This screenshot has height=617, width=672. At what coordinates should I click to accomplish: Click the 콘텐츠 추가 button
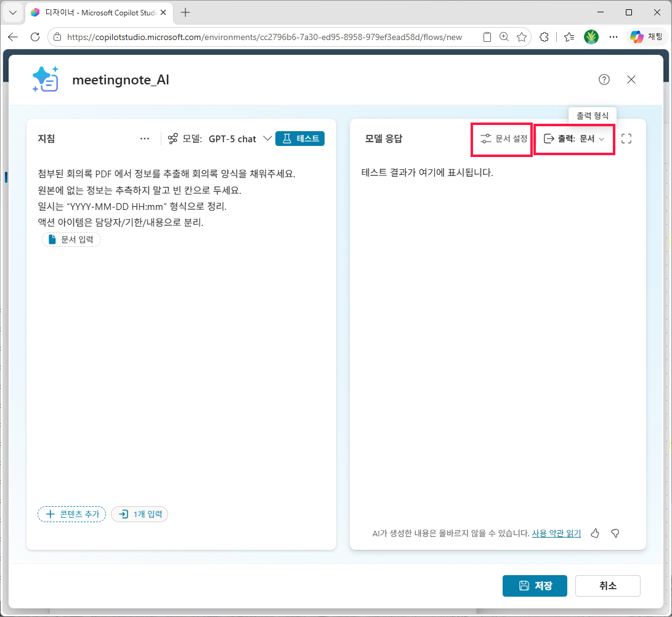tap(71, 514)
